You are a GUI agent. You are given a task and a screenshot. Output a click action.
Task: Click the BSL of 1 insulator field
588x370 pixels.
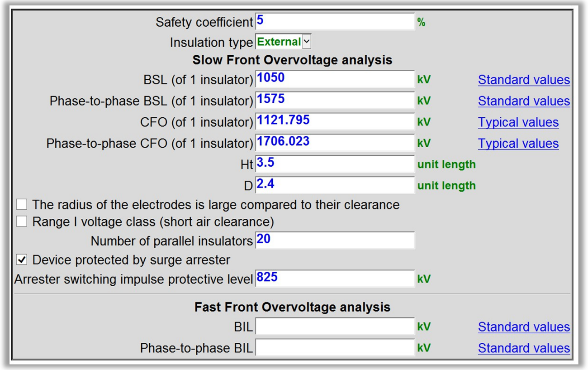[x=335, y=79]
